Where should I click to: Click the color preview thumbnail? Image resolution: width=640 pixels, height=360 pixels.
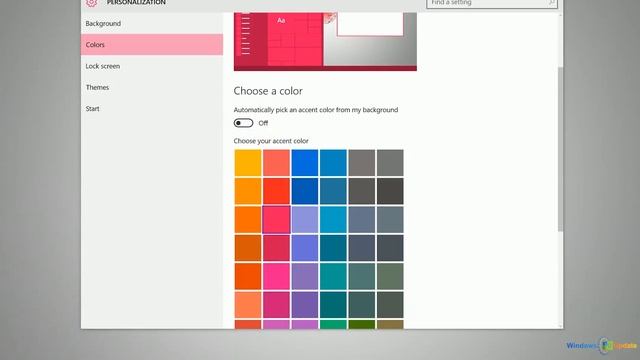coord(325,41)
